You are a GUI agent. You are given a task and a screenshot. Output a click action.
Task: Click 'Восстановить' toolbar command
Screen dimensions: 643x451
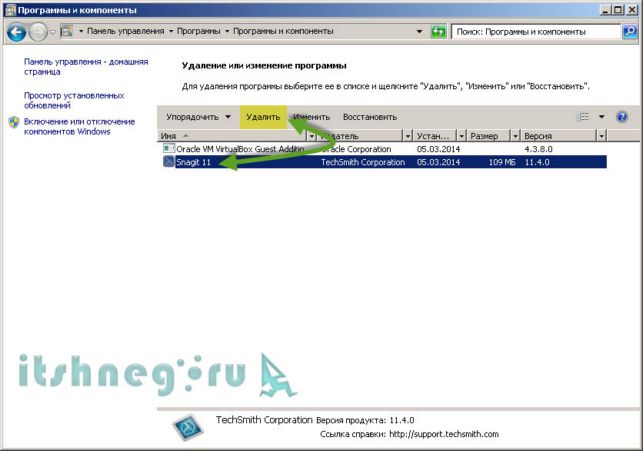pos(370,117)
